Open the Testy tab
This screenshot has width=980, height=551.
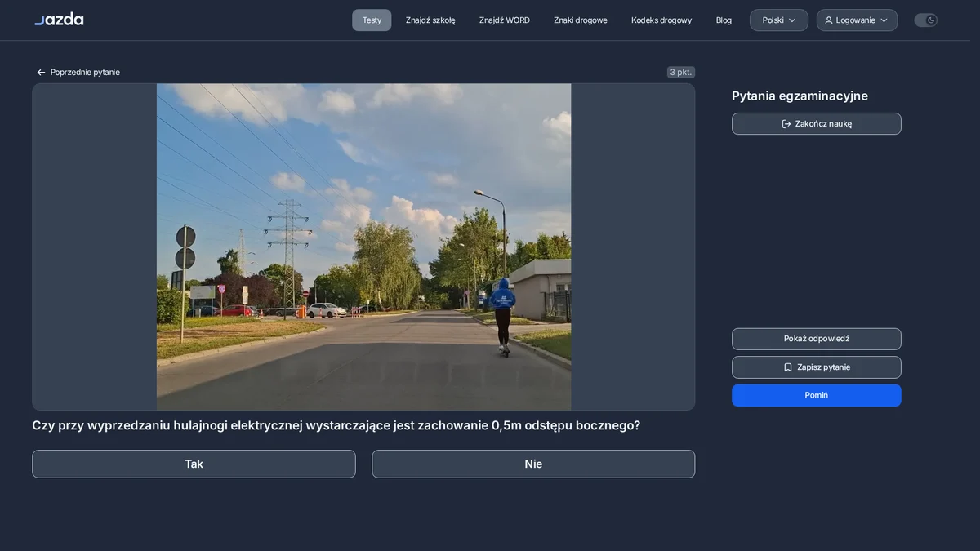pyautogui.click(x=372, y=20)
